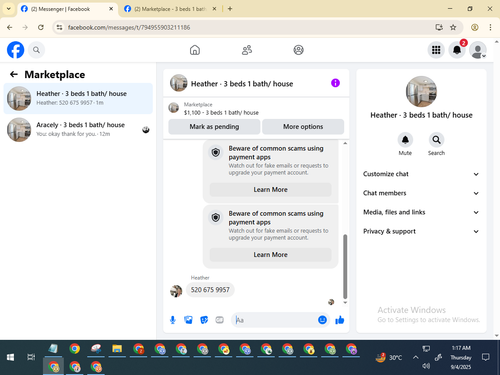Send a voice clip with microphone icon
This screenshot has width=500, height=375.
point(173,320)
